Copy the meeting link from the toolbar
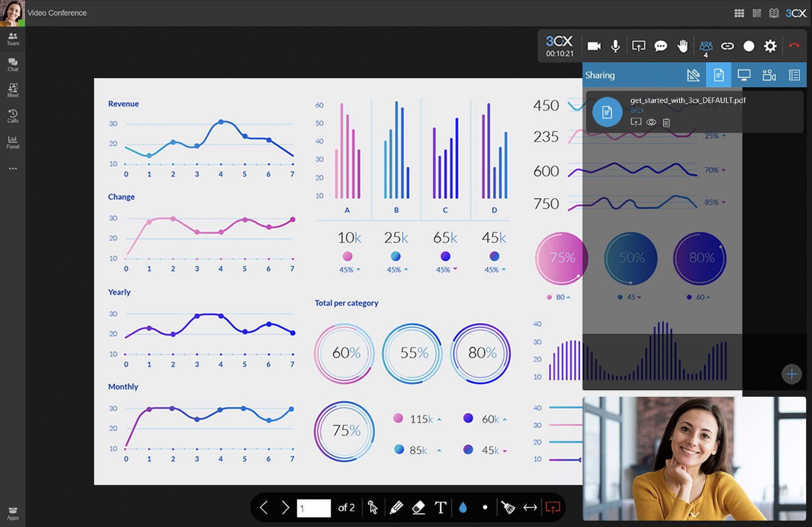The height and width of the screenshot is (527, 812). (x=728, y=46)
